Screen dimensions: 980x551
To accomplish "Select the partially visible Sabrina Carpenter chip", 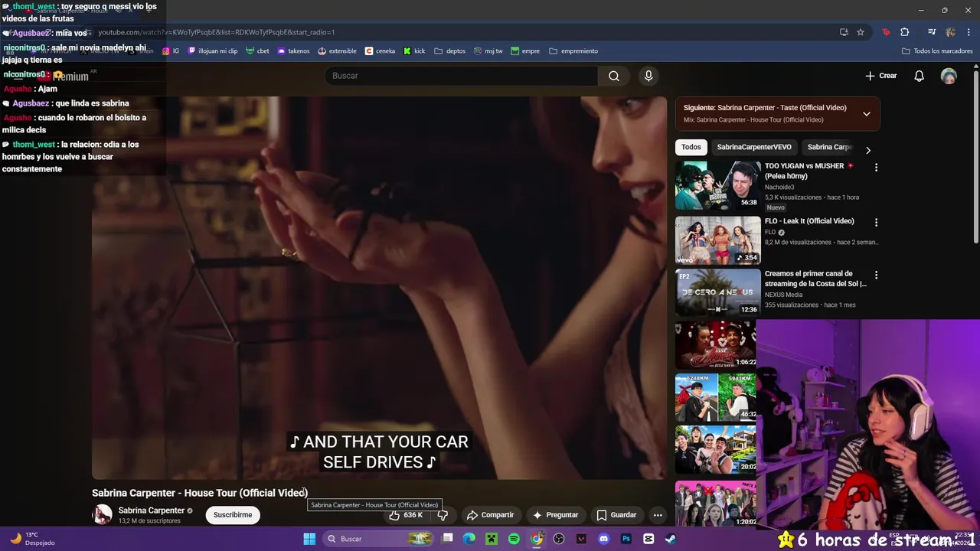I will click(828, 147).
